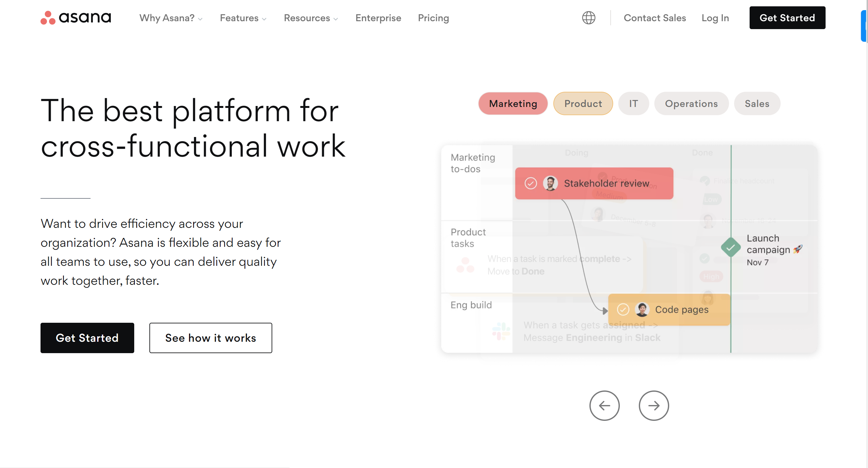Open the Enterprise menu item
Image resolution: width=868 pixels, height=468 pixels.
click(x=378, y=18)
